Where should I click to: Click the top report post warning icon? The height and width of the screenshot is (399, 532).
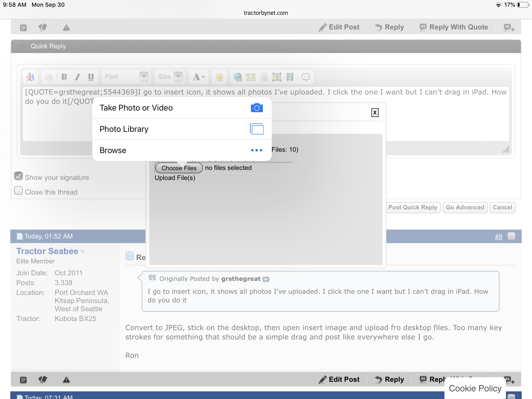coord(66,28)
